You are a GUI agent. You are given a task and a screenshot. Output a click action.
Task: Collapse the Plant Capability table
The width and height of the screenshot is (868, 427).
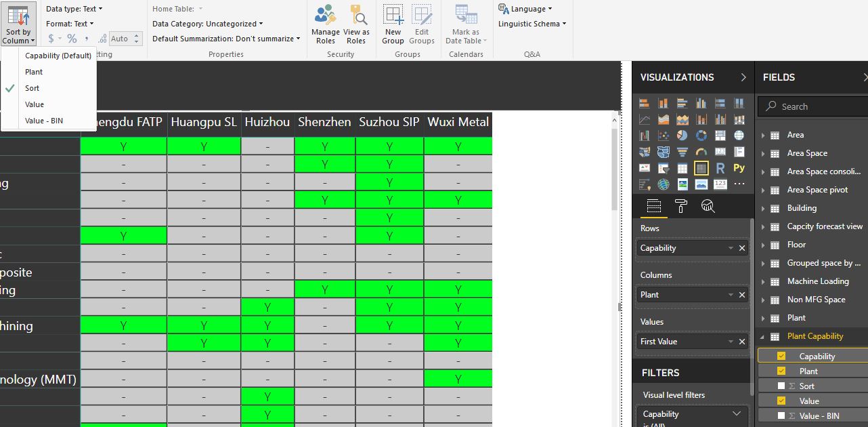(763, 336)
